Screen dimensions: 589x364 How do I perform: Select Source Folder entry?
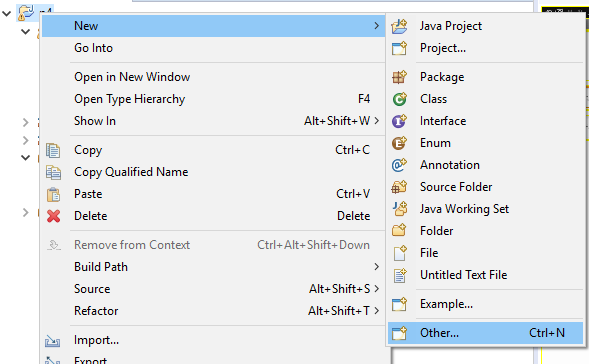tap(485, 187)
